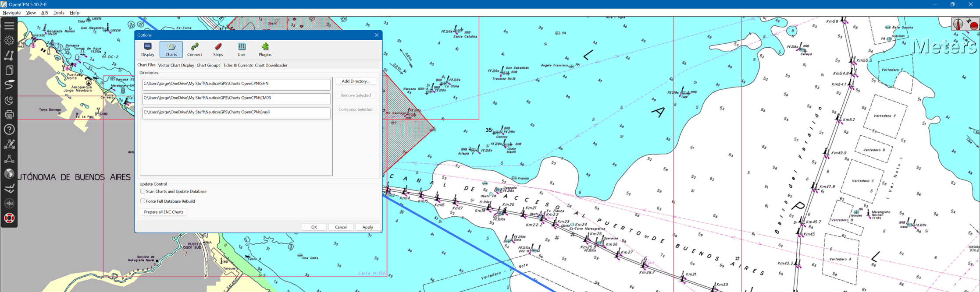Toggle the moon color scheme icon
Viewport: 980px width, 292px height.
(x=9, y=100)
